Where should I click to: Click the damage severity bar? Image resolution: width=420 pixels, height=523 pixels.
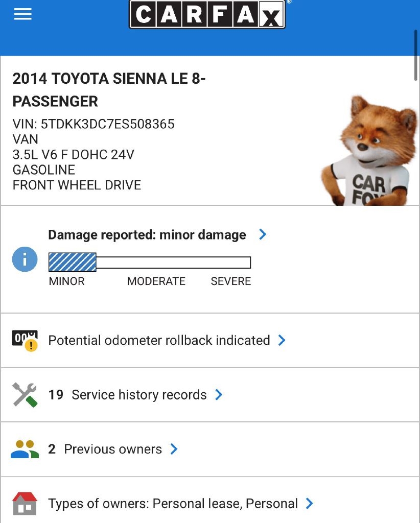coord(149,263)
